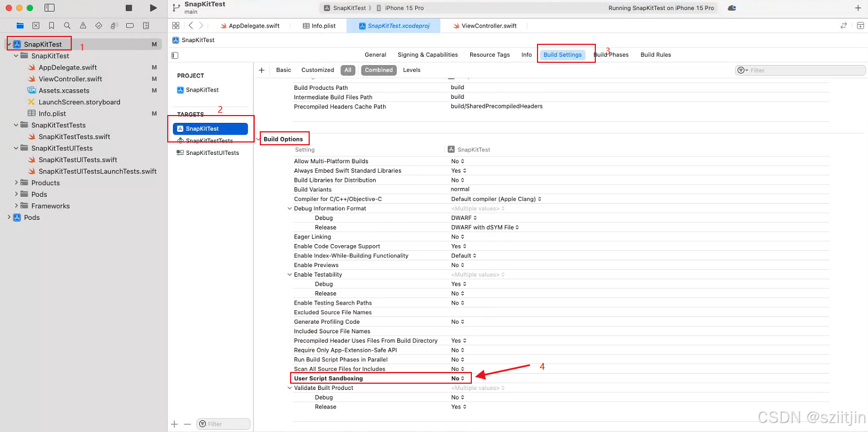The image size is (868, 432).
Task: Show Customized build settings filter
Action: click(x=318, y=70)
